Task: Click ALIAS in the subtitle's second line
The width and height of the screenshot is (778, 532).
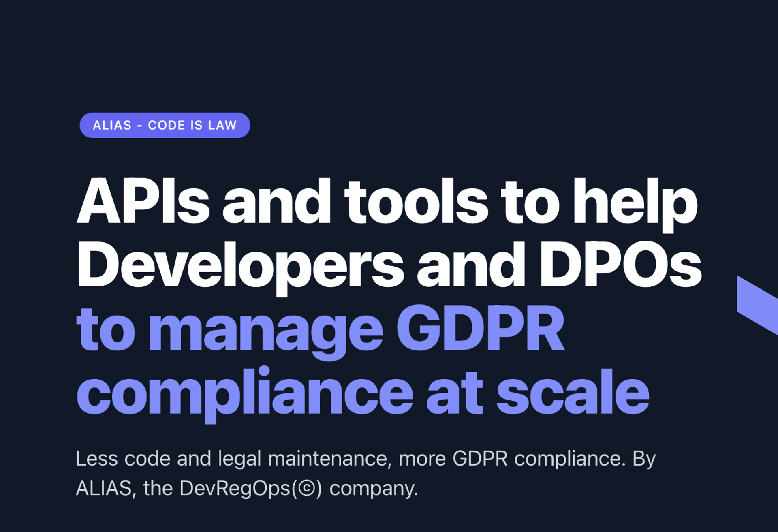Action: click(104, 488)
